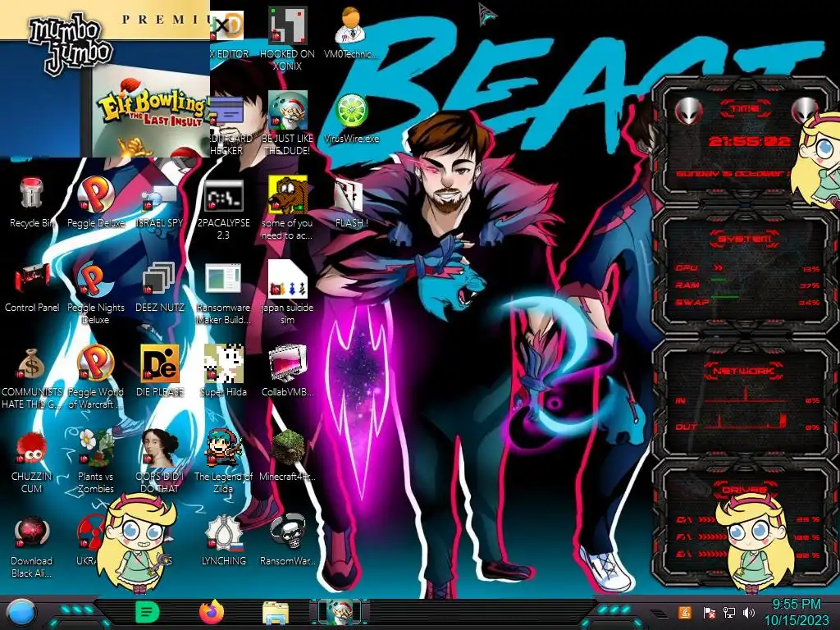Click the orange Java tray icon
The height and width of the screenshot is (630, 840).
(685, 612)
